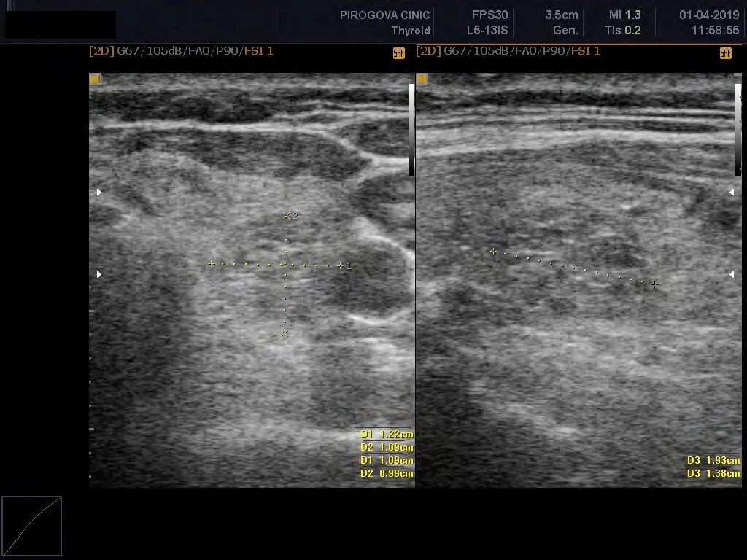Click the lower focus arrow beside the left image

[x=99, y=274]
